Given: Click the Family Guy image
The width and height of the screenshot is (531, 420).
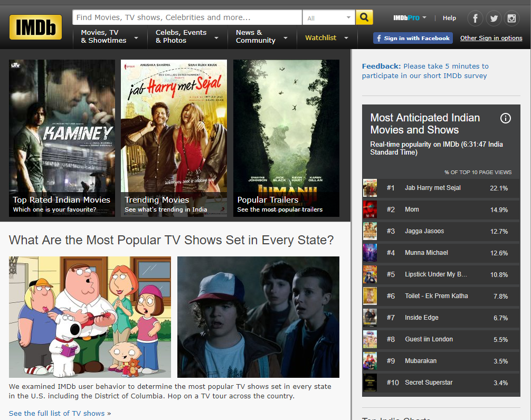Looking at the screenshot, I should pos(90,317).
